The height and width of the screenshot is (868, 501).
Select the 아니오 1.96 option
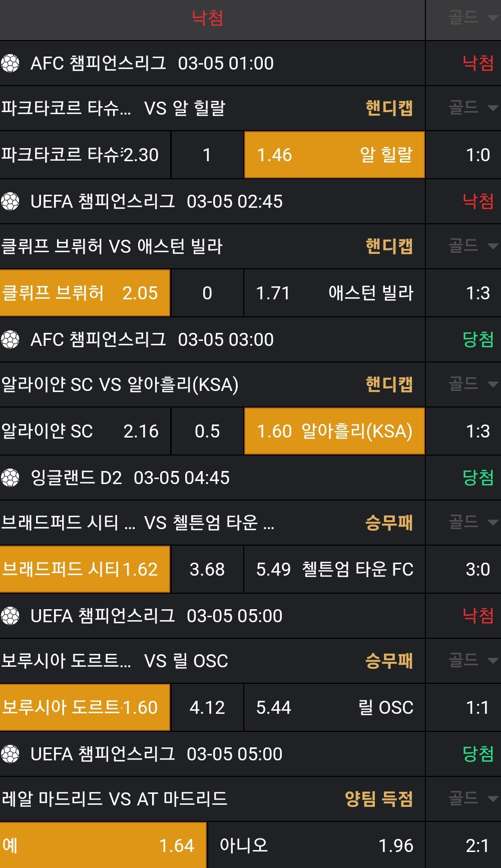click(316, 845)
